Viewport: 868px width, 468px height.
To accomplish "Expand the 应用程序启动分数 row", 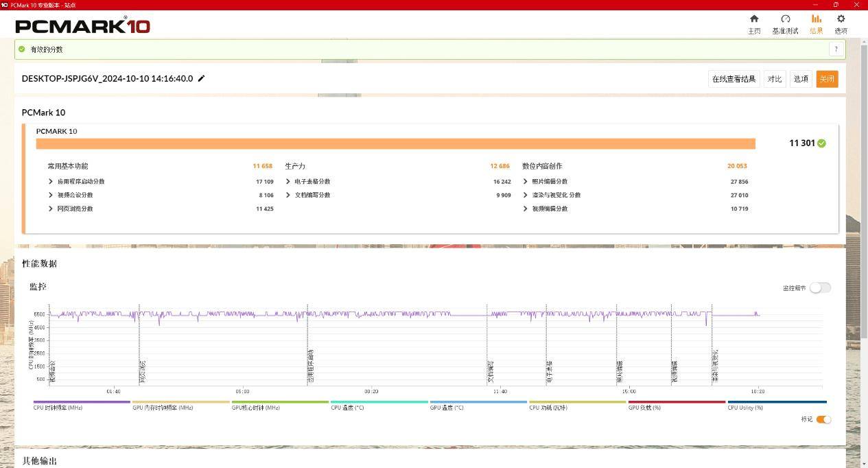I will [51, 182].
